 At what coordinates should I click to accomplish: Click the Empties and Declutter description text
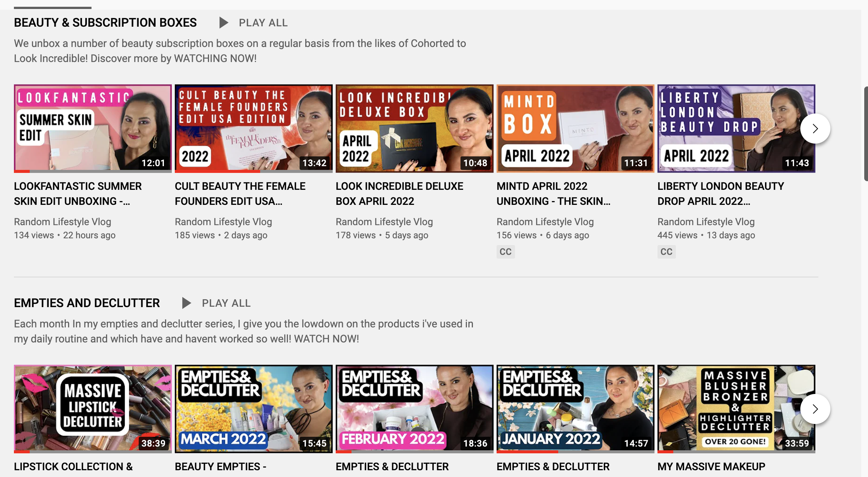pyautogui.click(x=244, y=331)
